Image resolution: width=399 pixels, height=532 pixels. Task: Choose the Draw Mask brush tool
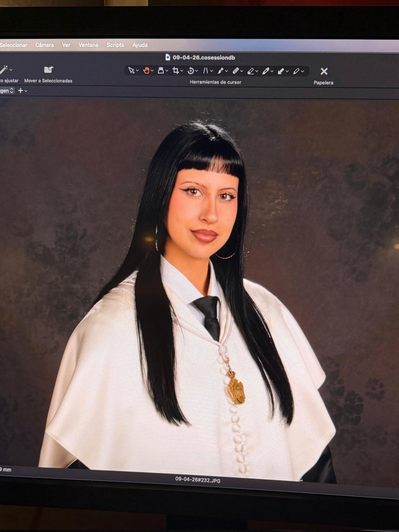click(x=220, y=70)
